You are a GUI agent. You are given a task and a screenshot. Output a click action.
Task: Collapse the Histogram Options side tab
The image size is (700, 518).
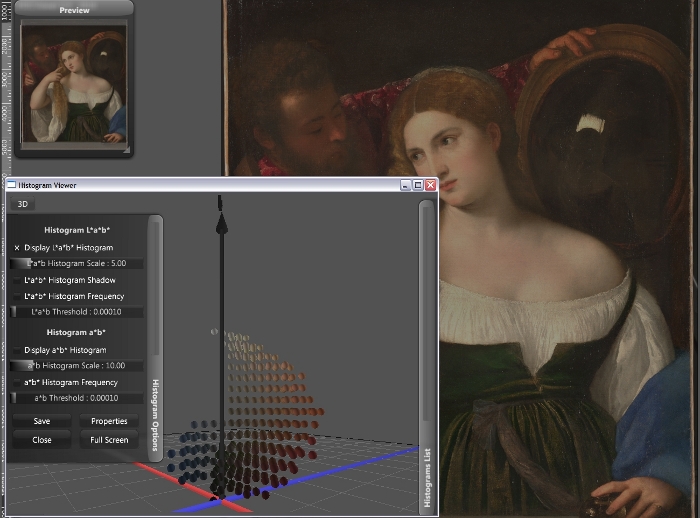[x=155, y=415]
